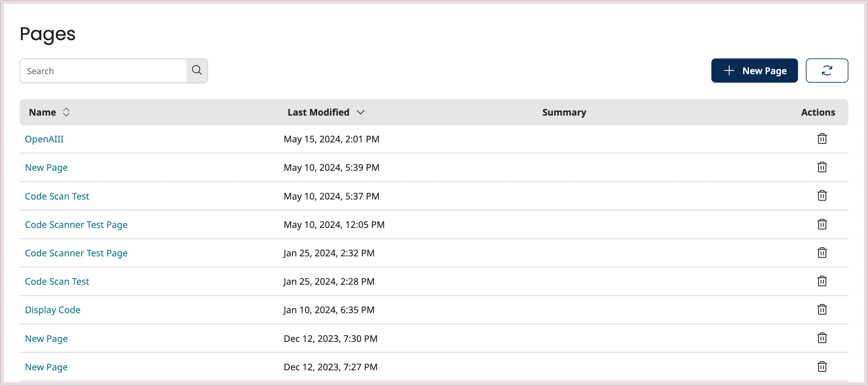Delete the OpenAIII page using its trash icon

(x=822, y=139)
